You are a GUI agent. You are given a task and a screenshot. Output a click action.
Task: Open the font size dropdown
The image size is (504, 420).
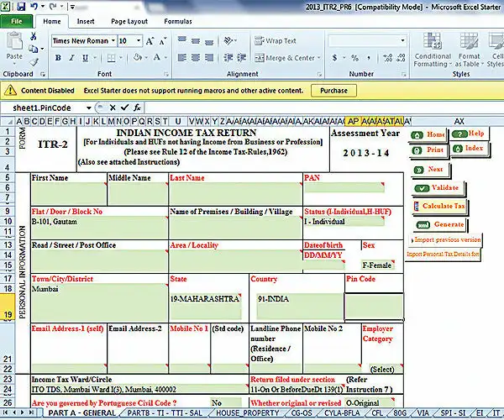tap(139, 41)
